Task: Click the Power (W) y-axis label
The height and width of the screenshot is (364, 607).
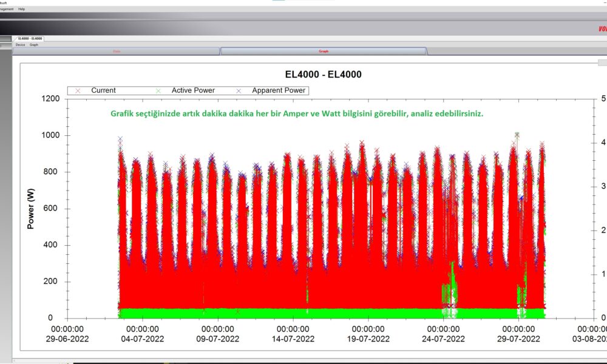Action: [x=30, y=208]
